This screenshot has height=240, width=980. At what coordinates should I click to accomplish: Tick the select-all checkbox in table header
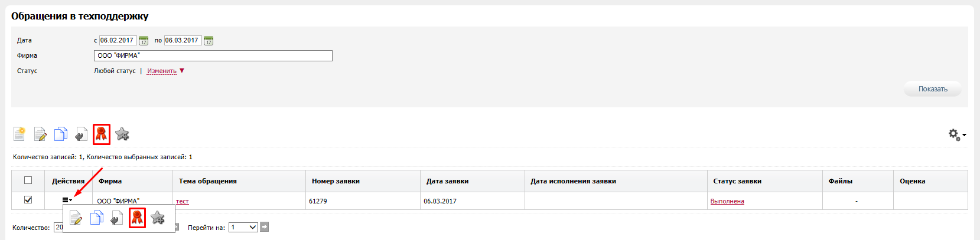[x=28, y=180]
